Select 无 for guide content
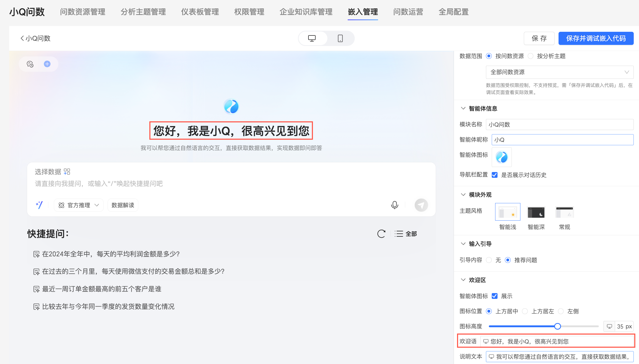 [x=489, y=260]
